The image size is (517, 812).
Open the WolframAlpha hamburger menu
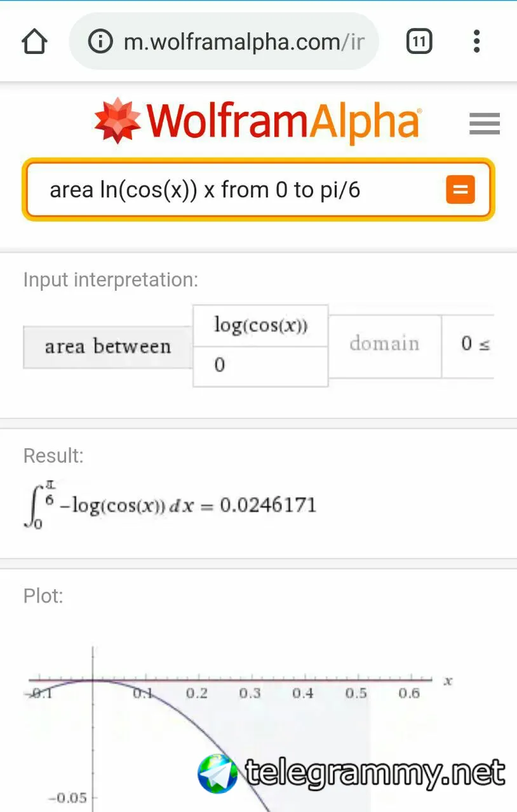point(485,123)
